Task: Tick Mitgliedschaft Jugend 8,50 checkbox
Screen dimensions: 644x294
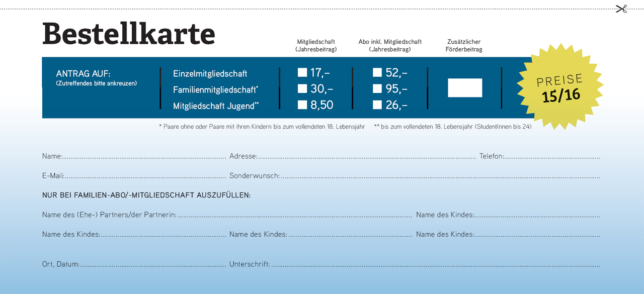Action: pyautogui.click(x=302, y=105)
